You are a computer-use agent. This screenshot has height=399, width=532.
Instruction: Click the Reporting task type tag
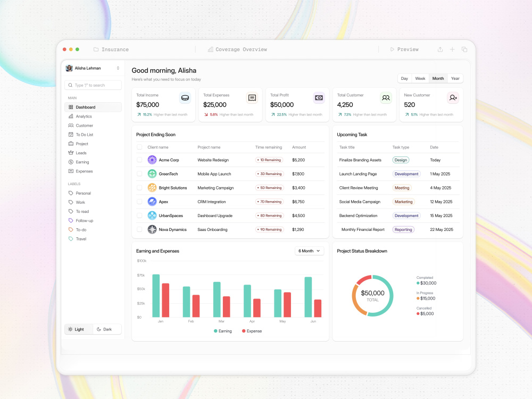tap(403, 229)
